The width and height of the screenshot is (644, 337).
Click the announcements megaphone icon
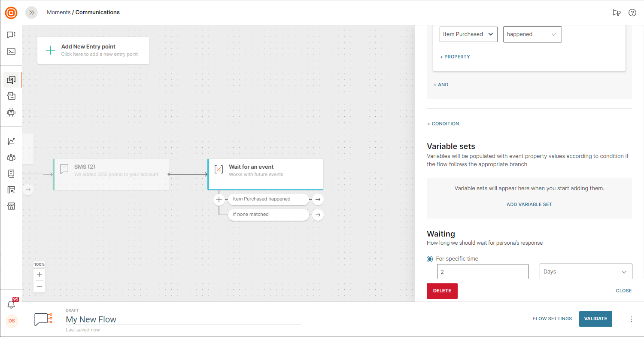[617, 12]
